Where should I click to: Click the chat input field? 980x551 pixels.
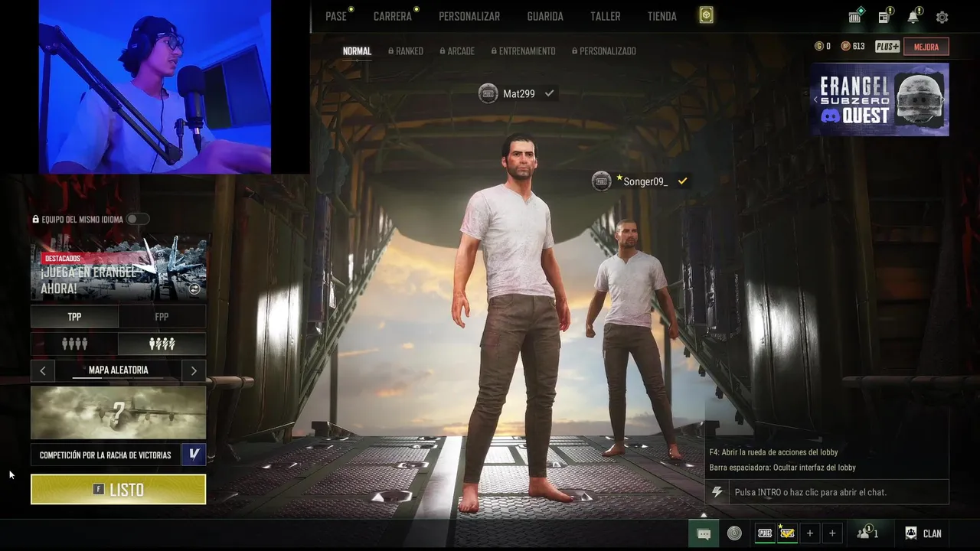coord(838,492)
